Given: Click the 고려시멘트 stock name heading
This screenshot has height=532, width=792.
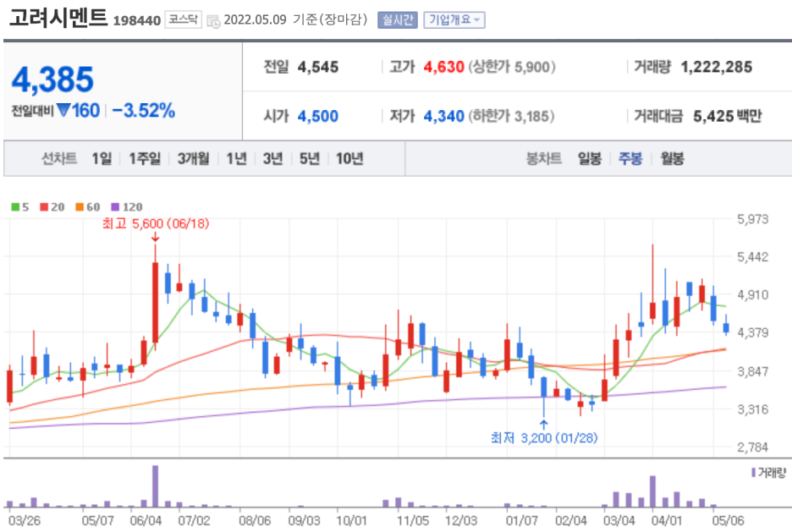Looking at the screenshot, I should [58, 18].
